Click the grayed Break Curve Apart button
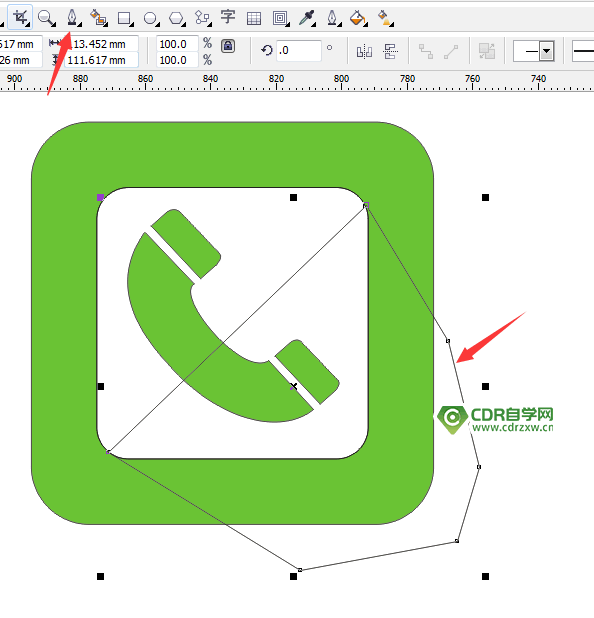 (x=426, y=52)
